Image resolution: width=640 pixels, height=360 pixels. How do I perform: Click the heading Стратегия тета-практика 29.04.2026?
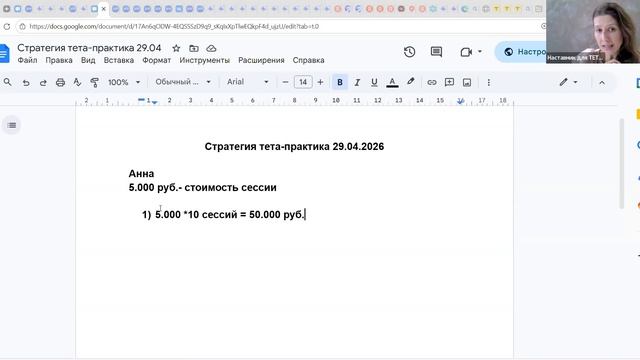pos(294,147)
